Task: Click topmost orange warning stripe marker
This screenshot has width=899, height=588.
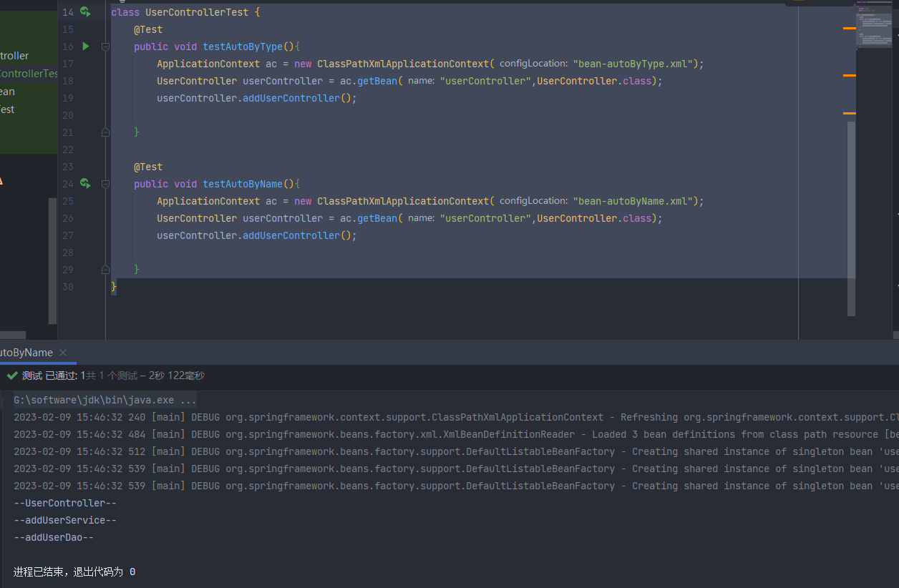Action: click(x=849, y=28)
